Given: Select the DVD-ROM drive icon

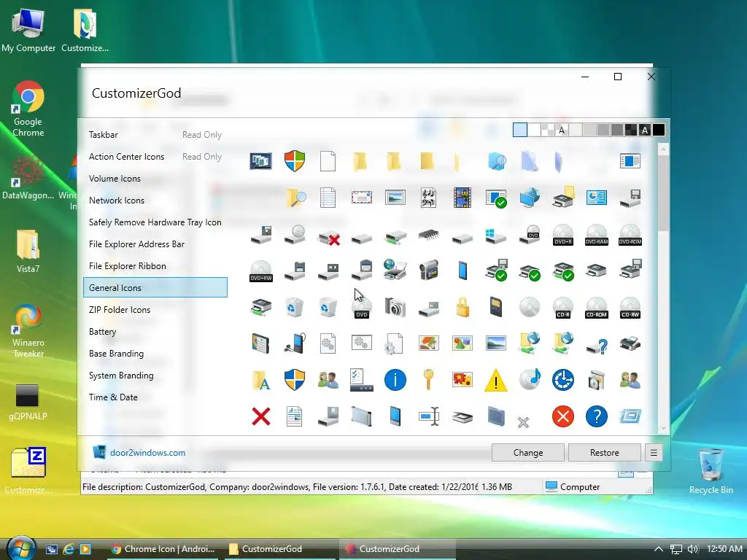Looking at the screenshot, I should click(x=630, y=234).
